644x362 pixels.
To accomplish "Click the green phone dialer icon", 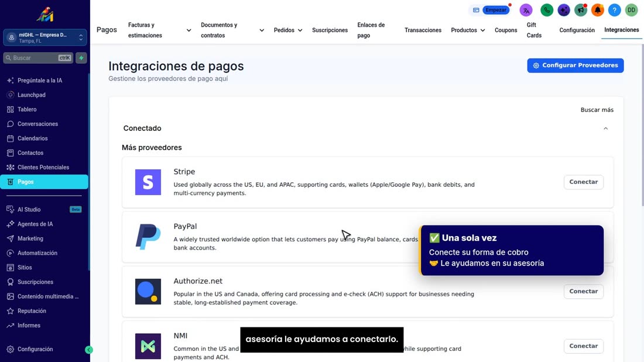I will pyautogui.click(x=547, y=10).
